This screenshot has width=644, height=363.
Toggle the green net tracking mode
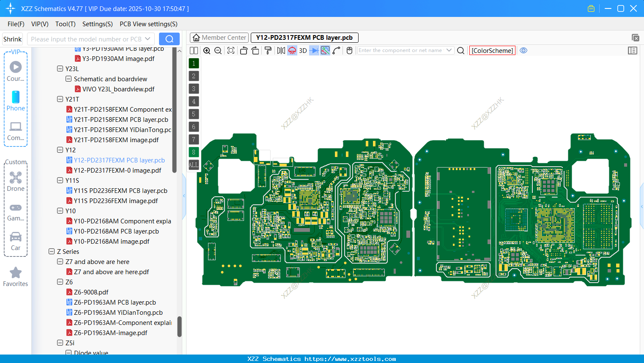click(326, 50)
